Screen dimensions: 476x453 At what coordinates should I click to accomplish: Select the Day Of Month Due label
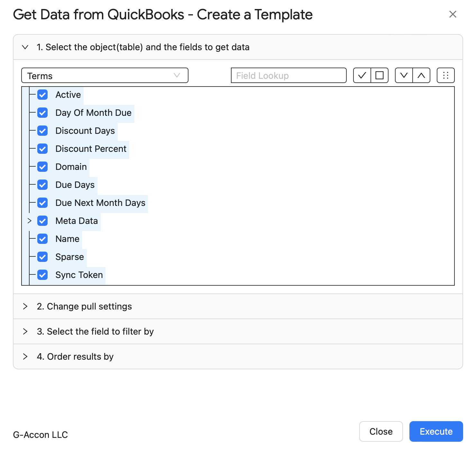coord(94,113)
